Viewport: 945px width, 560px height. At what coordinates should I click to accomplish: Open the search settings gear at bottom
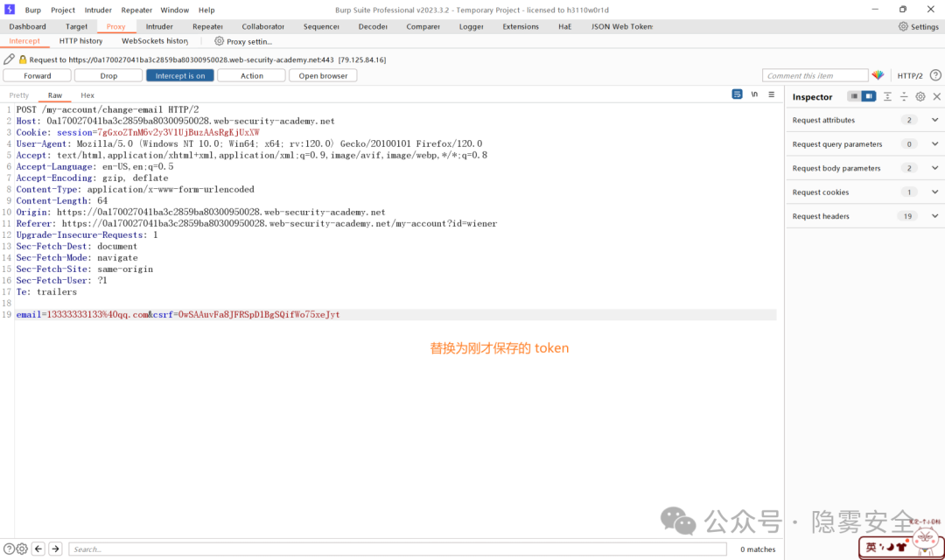[x=22, y=549]
